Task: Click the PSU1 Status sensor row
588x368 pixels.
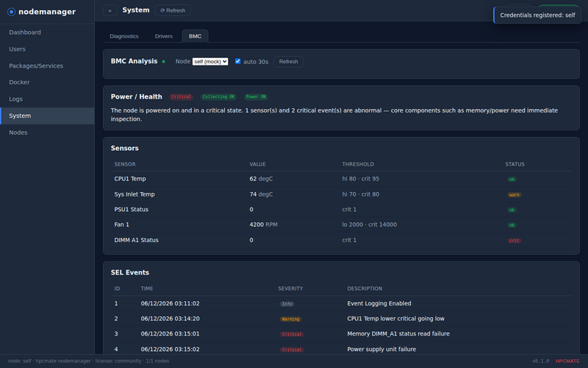Action: [x=341, y=210]
